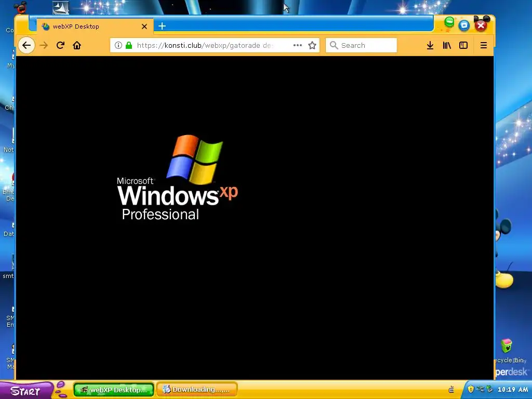Image resolution: width=532 pixels, height=399 pixels.
Task: Open the Start menu
Action: coord(26,391)
